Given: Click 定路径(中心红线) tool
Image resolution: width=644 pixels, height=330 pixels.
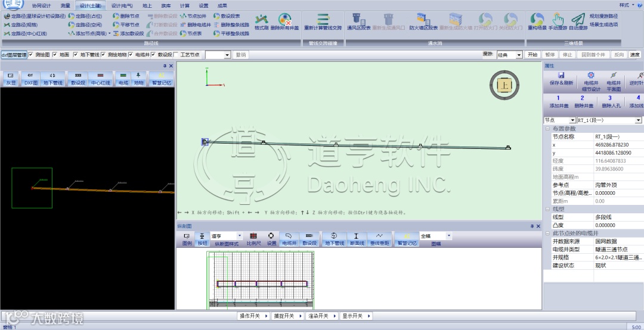Looking at the screenshot, I should 25,33.
